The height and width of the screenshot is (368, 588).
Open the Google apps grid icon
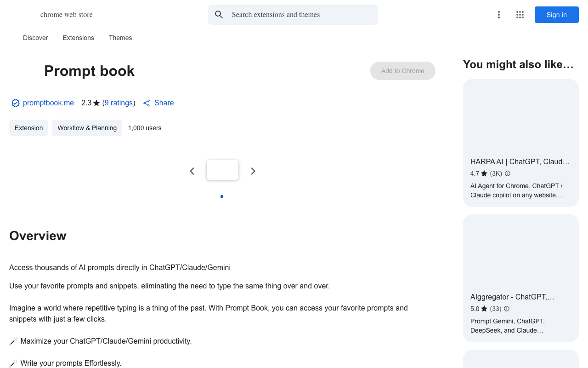pos(520,15)
